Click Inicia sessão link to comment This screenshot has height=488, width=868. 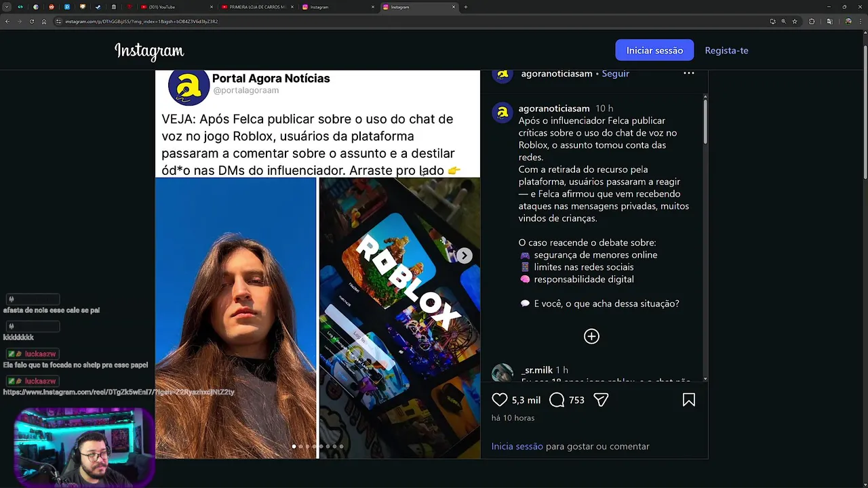coord(517,446)
